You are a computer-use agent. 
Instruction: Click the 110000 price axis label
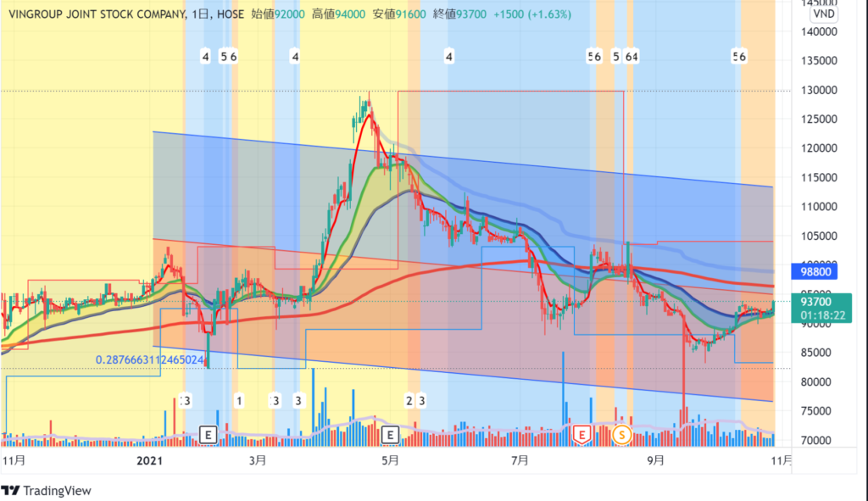pos(819,207)
